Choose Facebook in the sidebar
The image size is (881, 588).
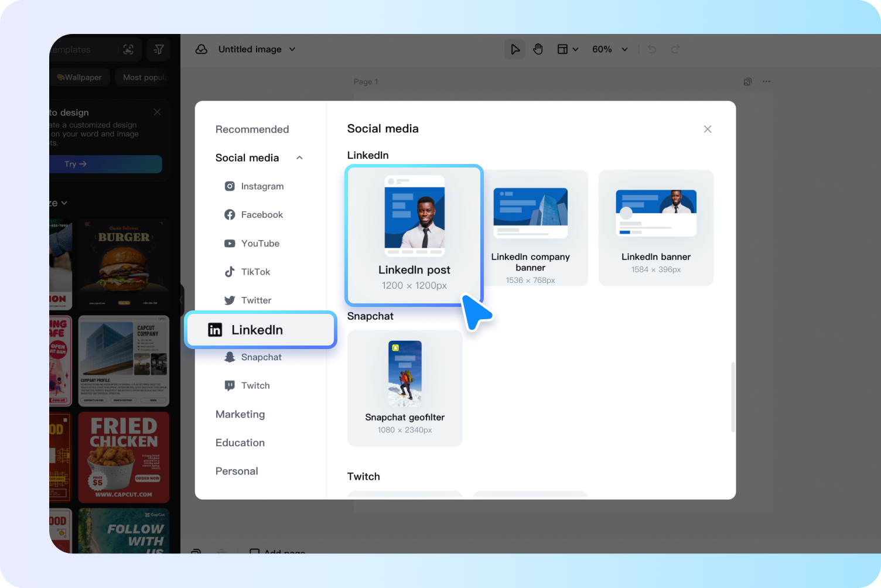254,215
